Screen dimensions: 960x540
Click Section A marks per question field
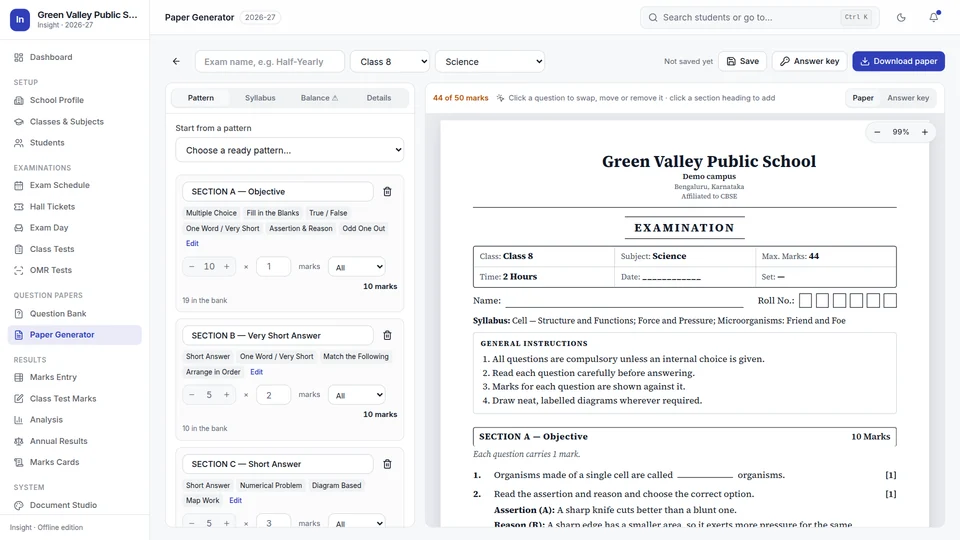(x=273, y=266)
